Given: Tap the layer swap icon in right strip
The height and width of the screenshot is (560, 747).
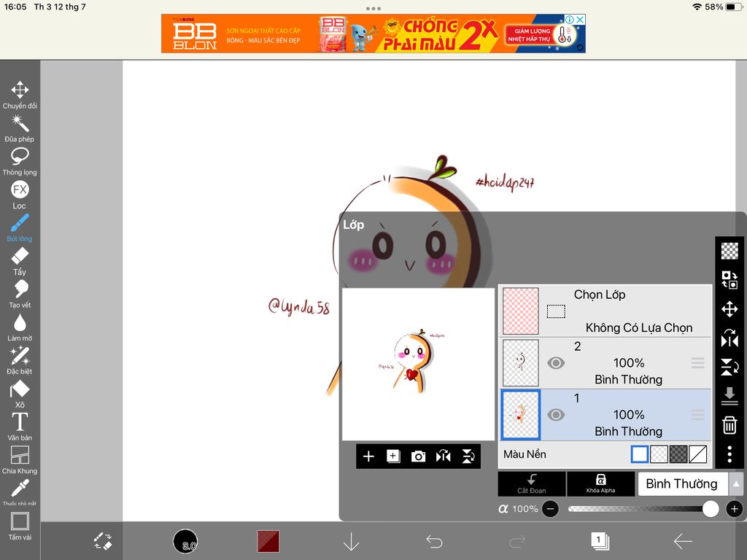Looking at the screenshot, I should [x=729, y=280].
